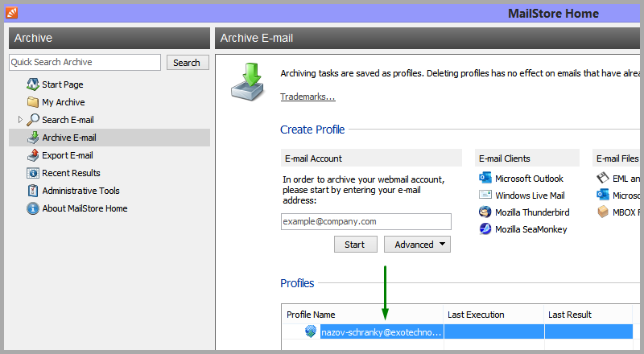Expand the Search E-mail tree node
This screenshot has width=644, height=354.
(x=20, y=120)
